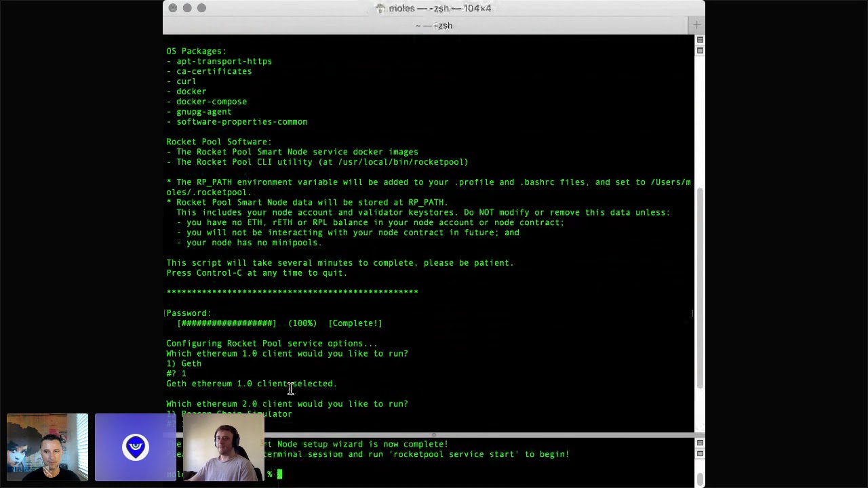Click 'Press Control-C at any time to quit.' line
This screenshot has width=868, height=488.
257,273
